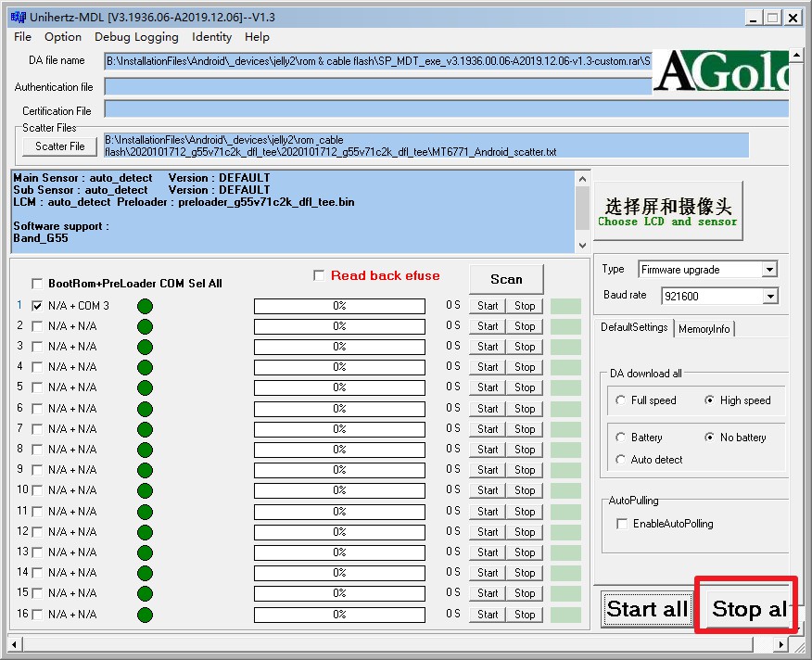
Task: Click the green status indicator for row 16
Action: pyautogui.click(x=145, y=615)
